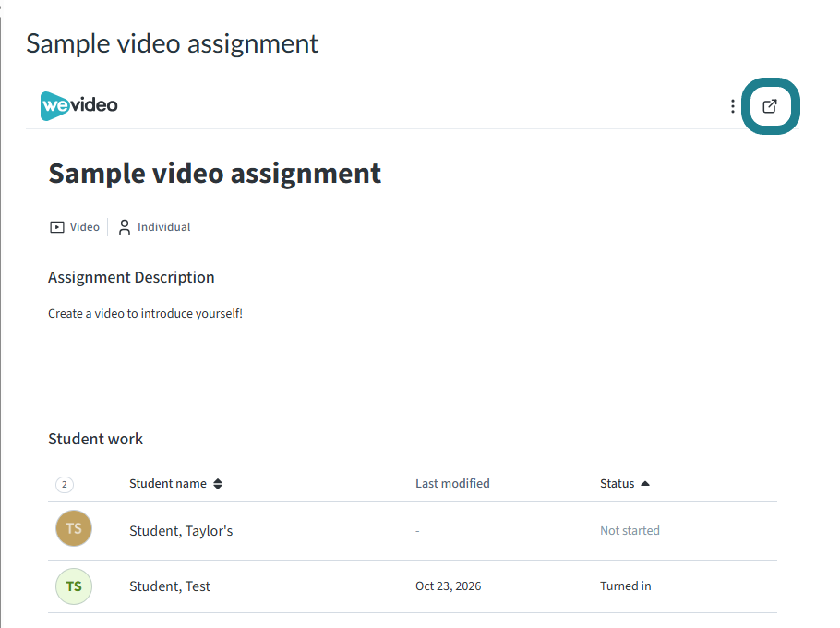
Task: Toggle Status sort arrow
Action: [645, 483]
